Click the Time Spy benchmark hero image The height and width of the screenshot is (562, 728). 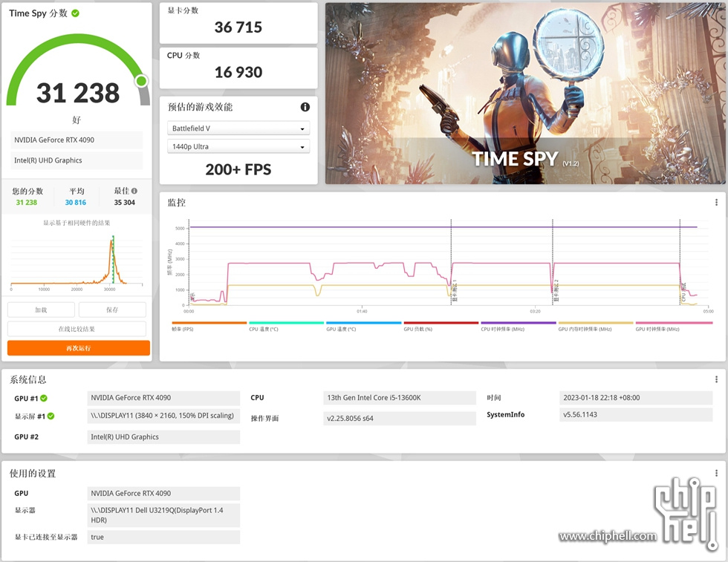coord(525,94)
